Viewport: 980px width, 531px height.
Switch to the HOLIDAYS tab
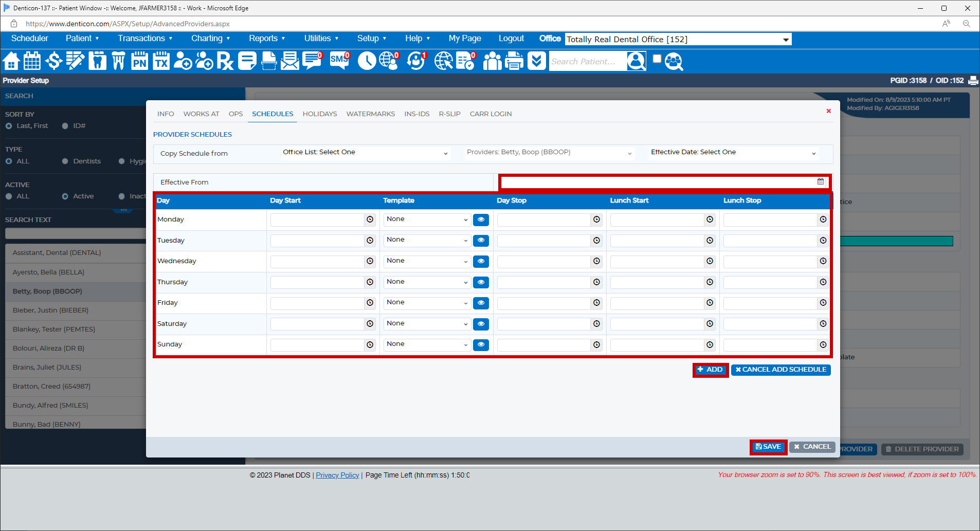(319, 114)
